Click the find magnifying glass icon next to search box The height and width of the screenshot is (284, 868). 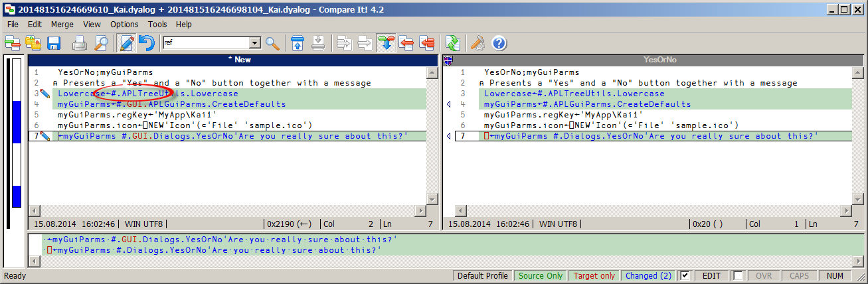(272, 44)
